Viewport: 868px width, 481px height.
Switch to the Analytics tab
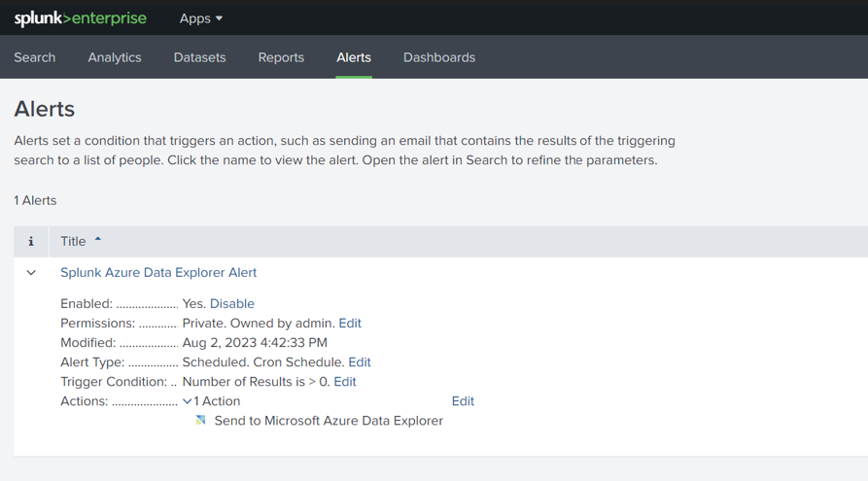point(115,57)
